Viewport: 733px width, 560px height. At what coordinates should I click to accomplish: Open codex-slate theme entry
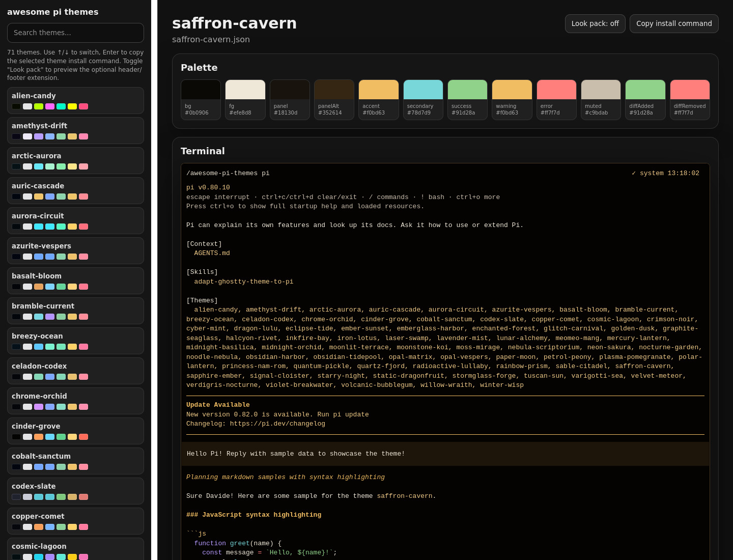tap(75, 491)
